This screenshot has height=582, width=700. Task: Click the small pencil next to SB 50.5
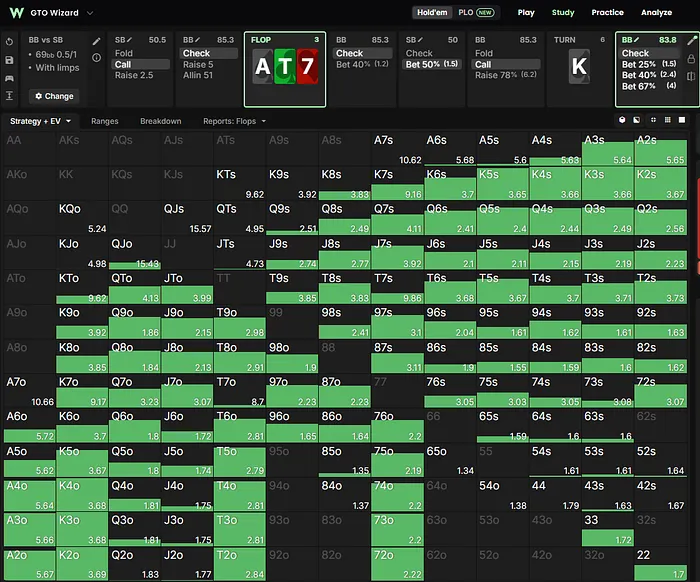[x=130, y=40]
